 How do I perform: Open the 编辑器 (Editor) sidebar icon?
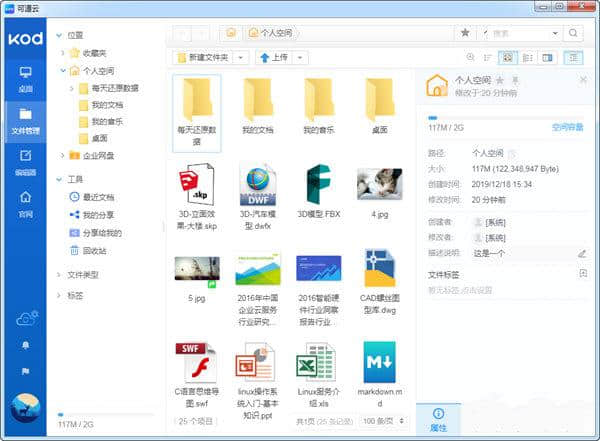tap(24, 160)
